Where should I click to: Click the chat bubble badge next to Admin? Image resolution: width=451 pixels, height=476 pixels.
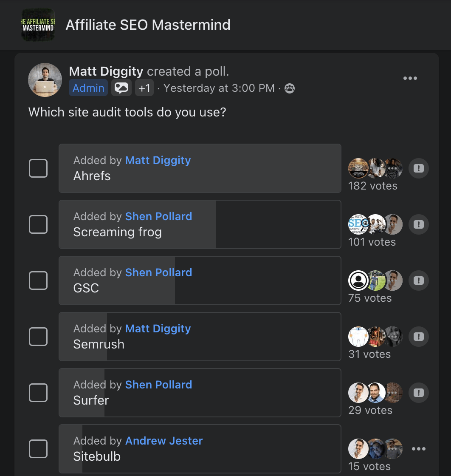[x=121, y=88]
